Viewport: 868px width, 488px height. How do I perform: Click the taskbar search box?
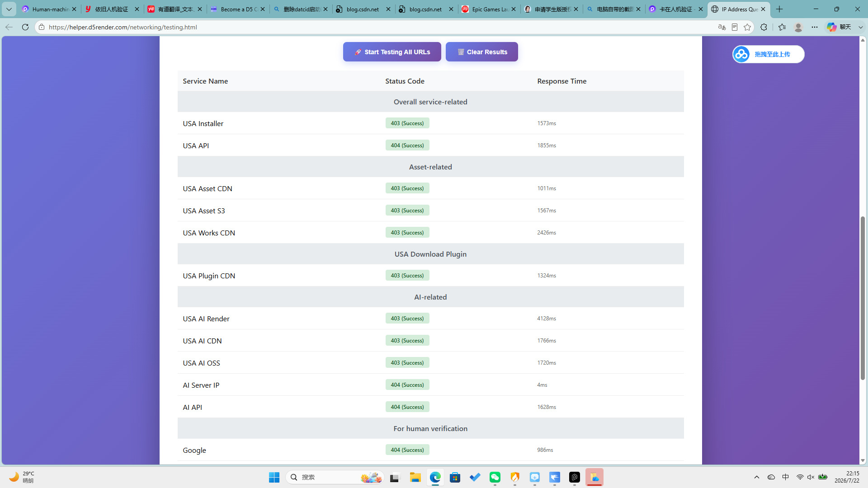(x=335, y=477)
